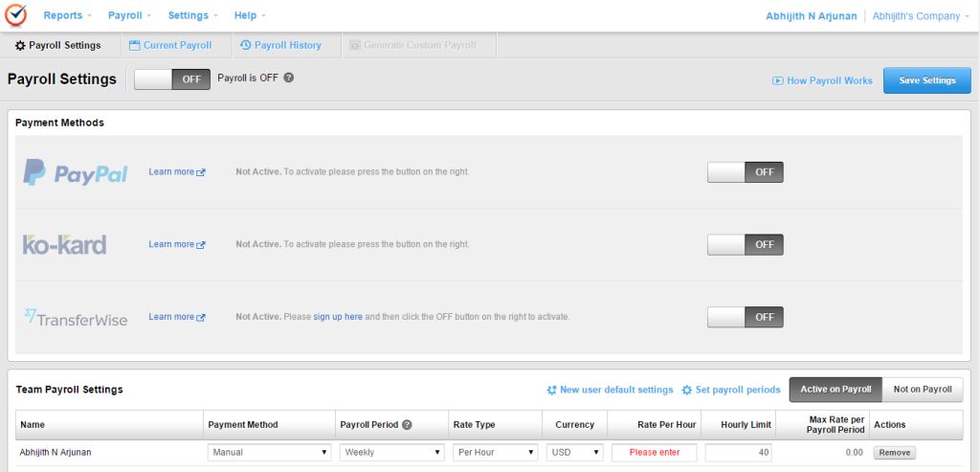Click the Rate Per Hour input field
The width and height of the screenshot is (980, 472).
coord(654,452)
